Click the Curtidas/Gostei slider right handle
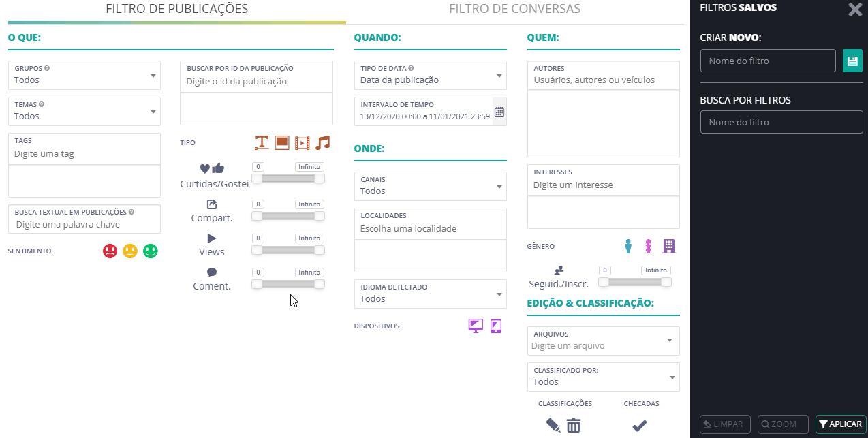The height and width of the screenshot is (438, 868). (319, 178)
